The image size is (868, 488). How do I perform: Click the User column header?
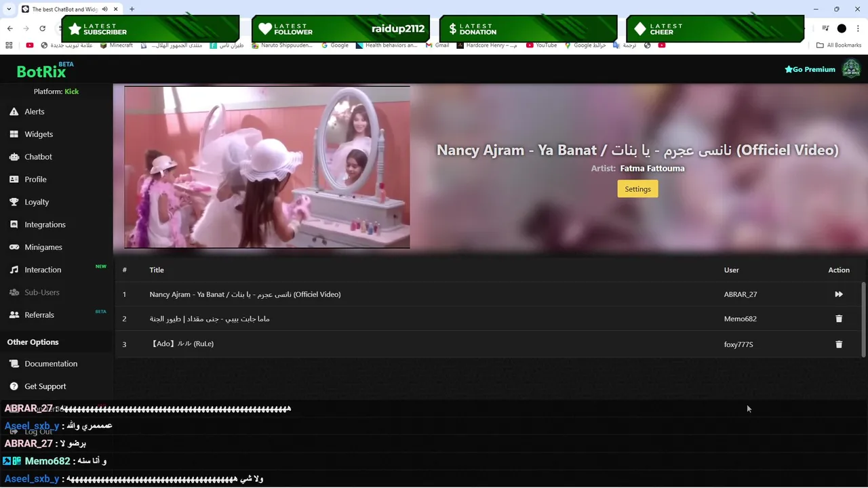click(731, 270)
